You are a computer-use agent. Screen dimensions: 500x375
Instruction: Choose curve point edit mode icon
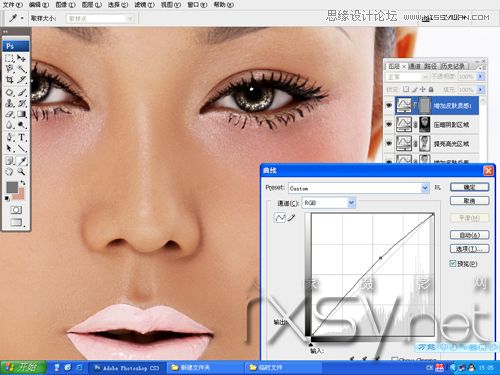tap(280, 218)
